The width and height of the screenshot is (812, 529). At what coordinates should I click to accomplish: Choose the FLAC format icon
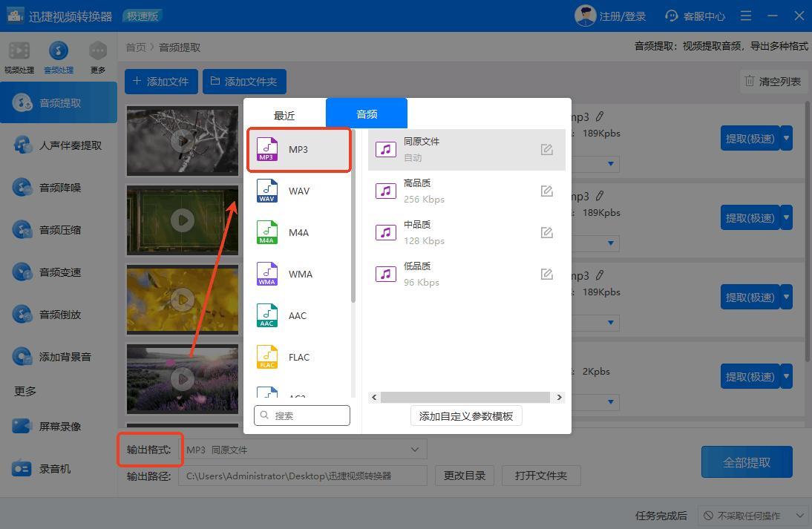coord(267,357)
